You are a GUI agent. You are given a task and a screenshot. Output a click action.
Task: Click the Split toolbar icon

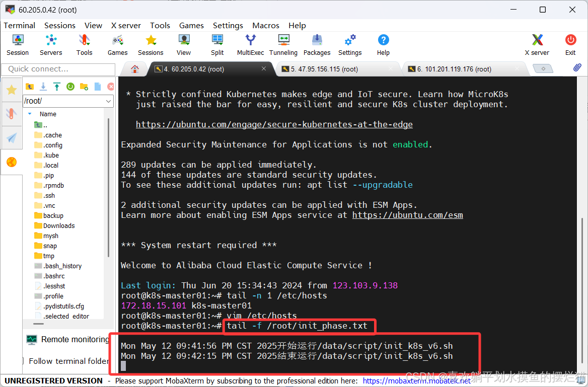(x=217, y=45)
